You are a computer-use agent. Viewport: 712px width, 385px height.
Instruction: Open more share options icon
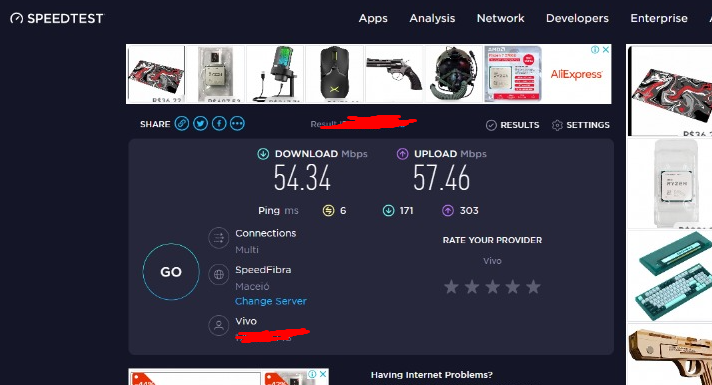(x=237, y=123)
